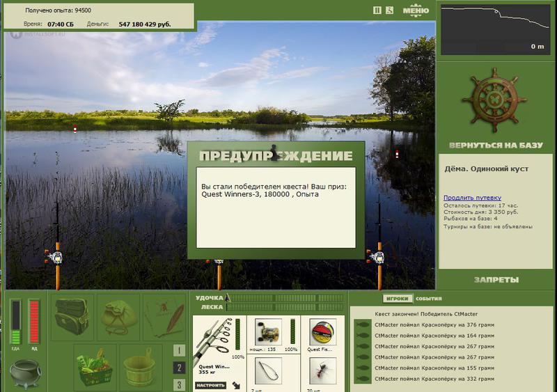Screen dimensions: 557x392
Task: Click 'CtMacter поймал Краснопёрку на 332 грамм'
Action: [434, 379]
